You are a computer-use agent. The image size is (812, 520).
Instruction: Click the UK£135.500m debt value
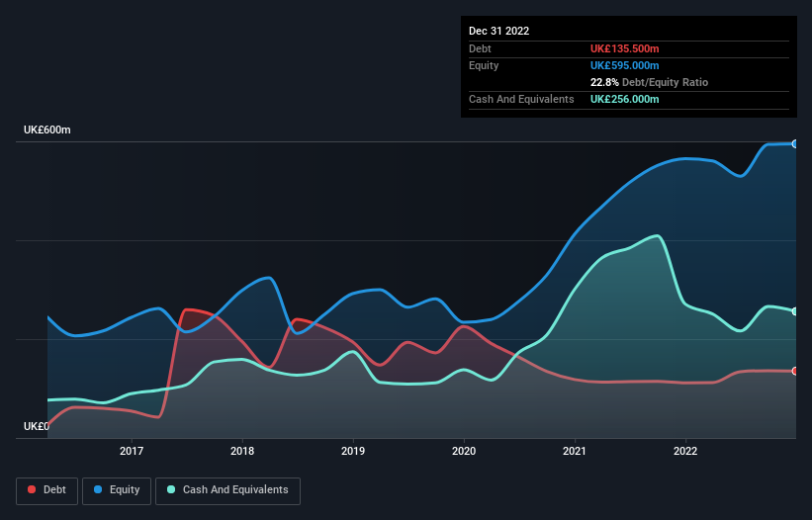pyautogui.click(x=624, y=48)
